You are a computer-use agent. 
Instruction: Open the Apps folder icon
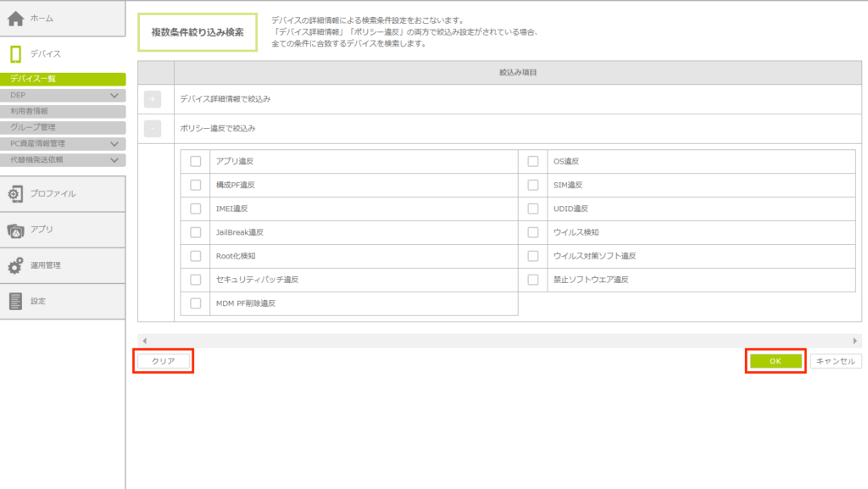point(15,230)
